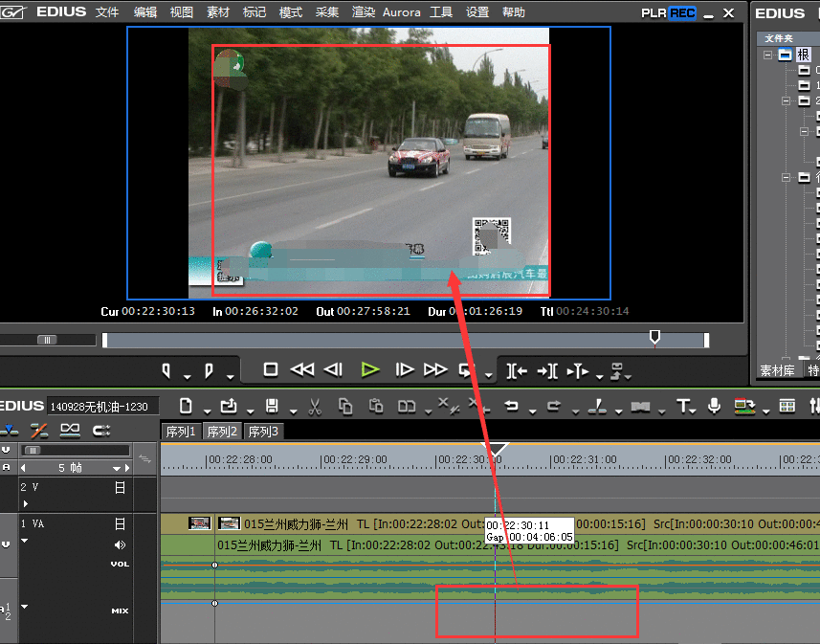
Task: Click the Undo arrow icon
Action: point(511,406)
